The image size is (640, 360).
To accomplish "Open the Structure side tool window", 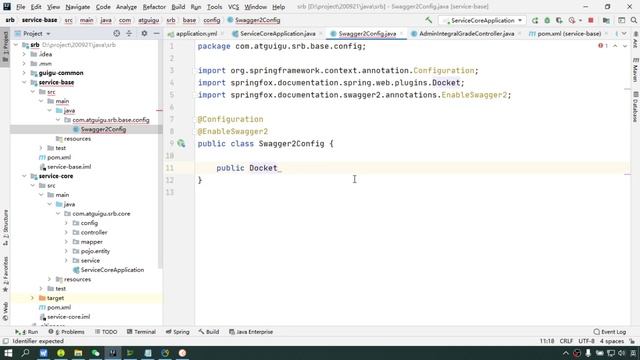I will [5, 228].
